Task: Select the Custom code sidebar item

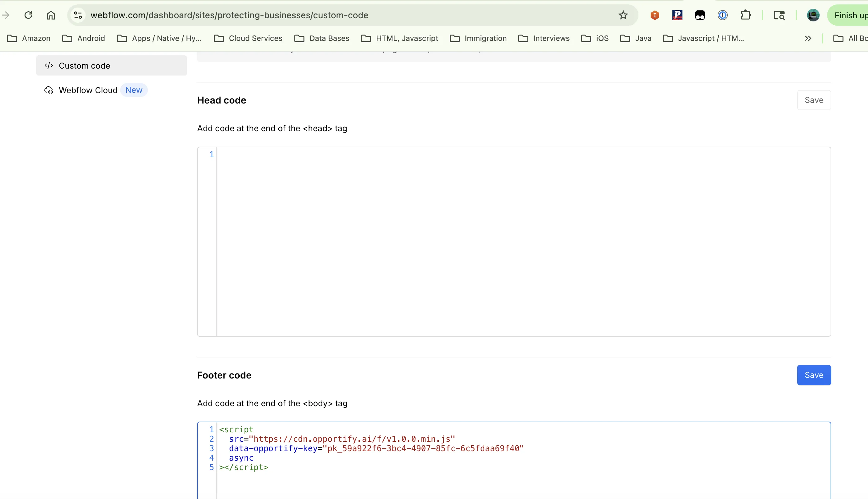Action: click(84, 65)
